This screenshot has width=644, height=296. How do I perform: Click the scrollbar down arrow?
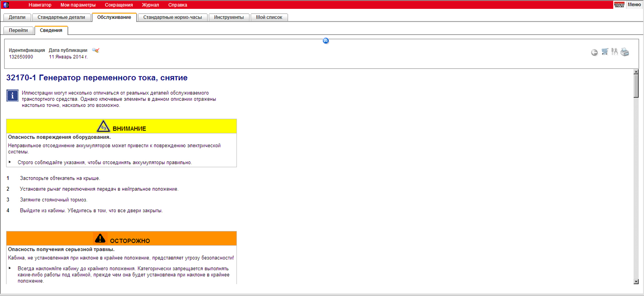click(636, 282)
